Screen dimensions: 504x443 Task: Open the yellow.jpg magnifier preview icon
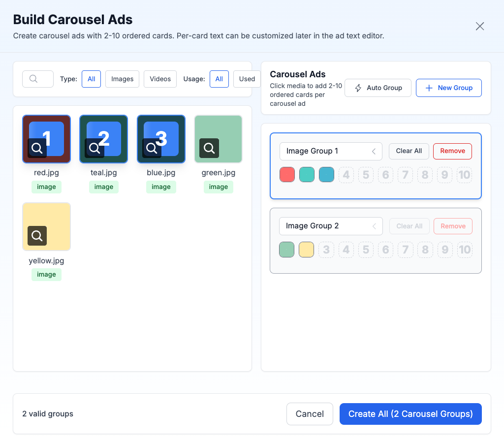[x=37, y=236]
